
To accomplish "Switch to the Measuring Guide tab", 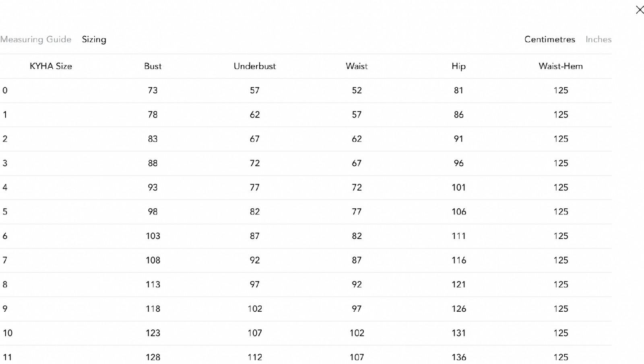I will pyautogui.click(x=36, y=39).
